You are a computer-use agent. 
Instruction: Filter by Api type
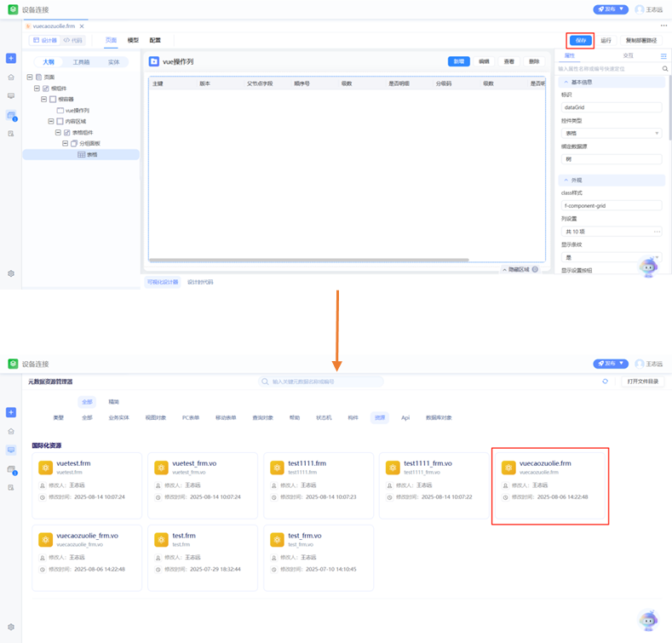(x=405, y=417)
